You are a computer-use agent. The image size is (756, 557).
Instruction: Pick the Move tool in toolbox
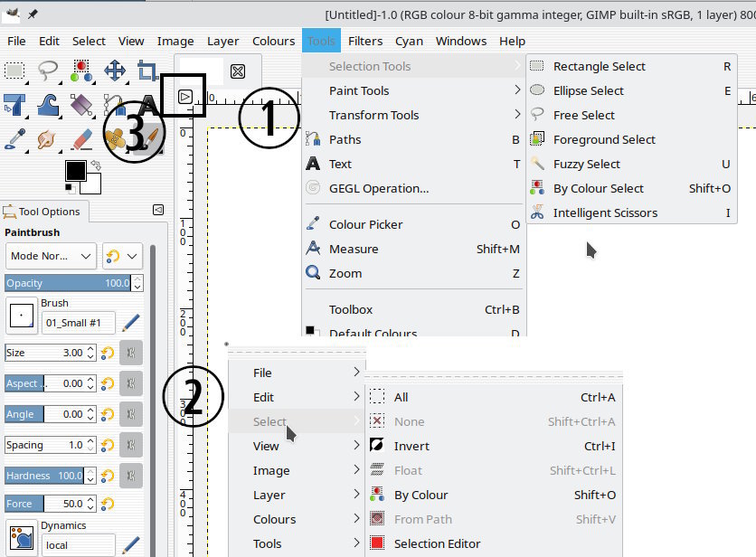(x=115, y=71)
